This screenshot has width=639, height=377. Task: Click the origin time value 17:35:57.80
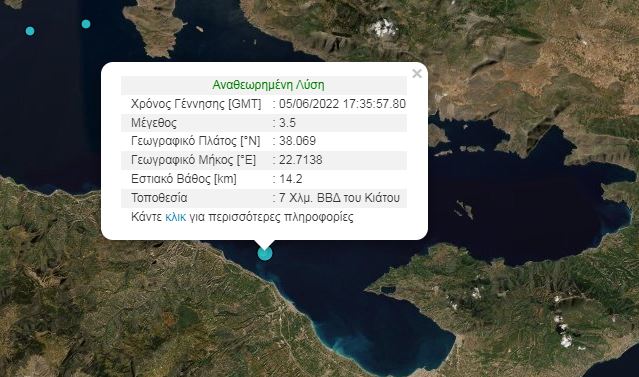point(374,104)
